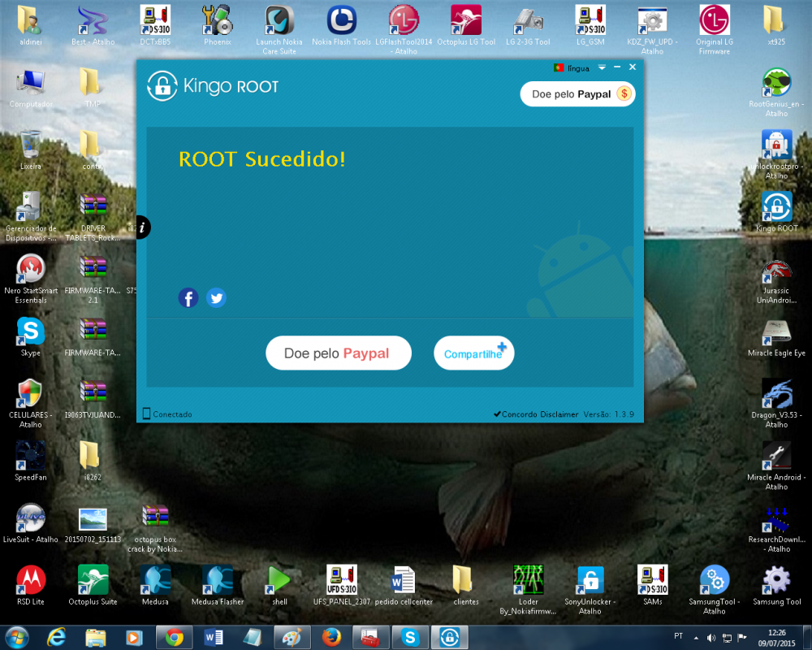This screenshot has width=812, height=650.
Task: Click the Kingo ROOT padlock logo in window header
Action: tap(162, 86)
